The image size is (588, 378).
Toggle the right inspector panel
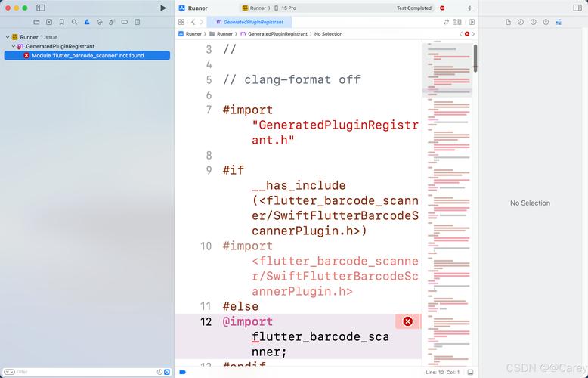(579, 8)
